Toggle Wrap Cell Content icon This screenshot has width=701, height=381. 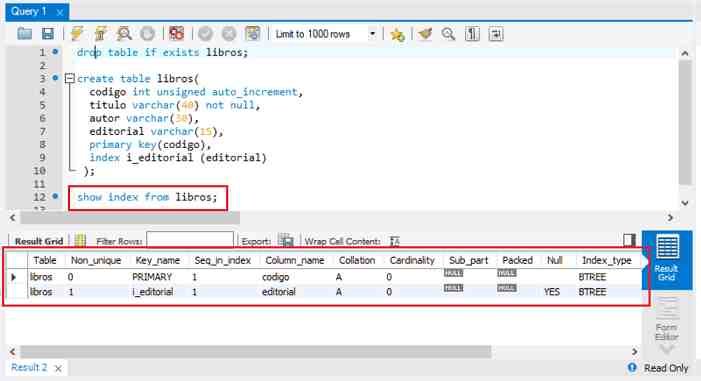coord(394,241)
